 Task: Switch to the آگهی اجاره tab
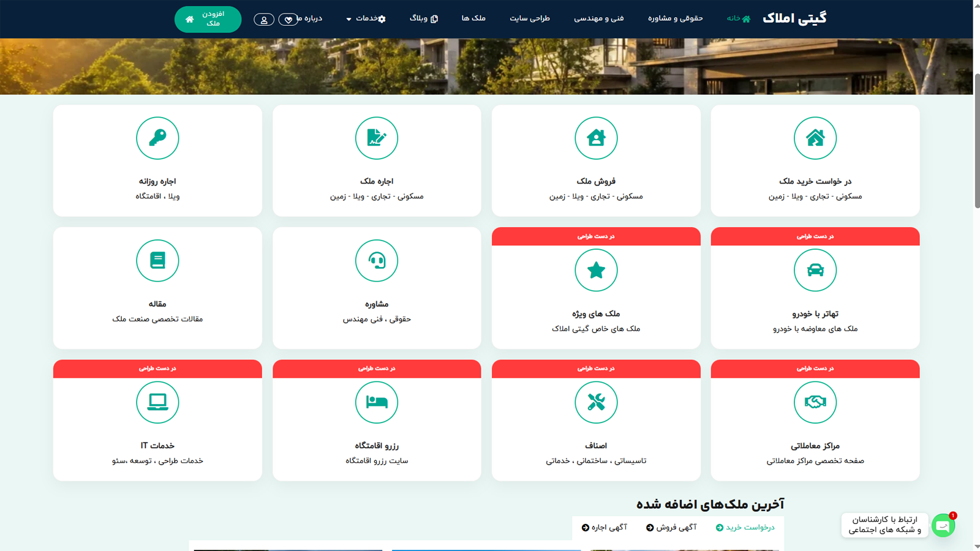(605, 528)
